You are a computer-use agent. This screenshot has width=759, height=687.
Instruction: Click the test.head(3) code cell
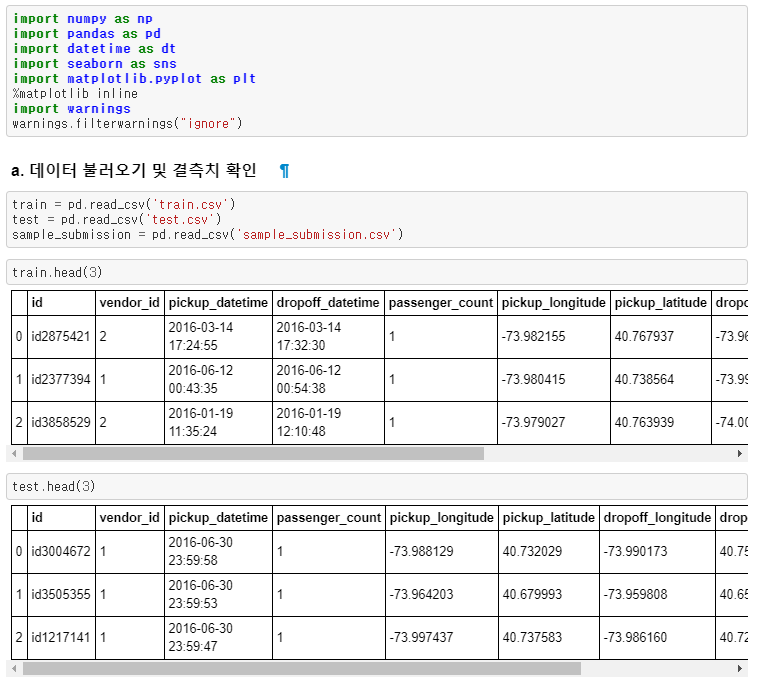(377, 487)
